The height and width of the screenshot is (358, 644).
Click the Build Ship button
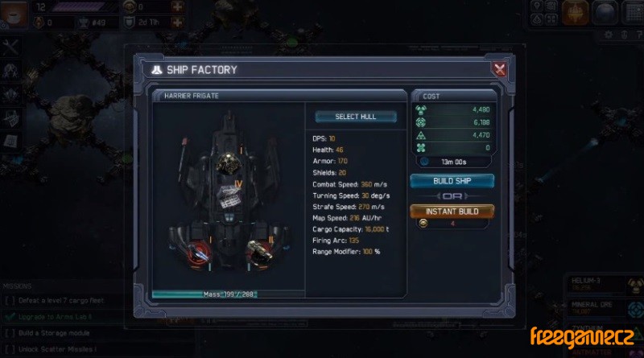(x=452, y=181)
